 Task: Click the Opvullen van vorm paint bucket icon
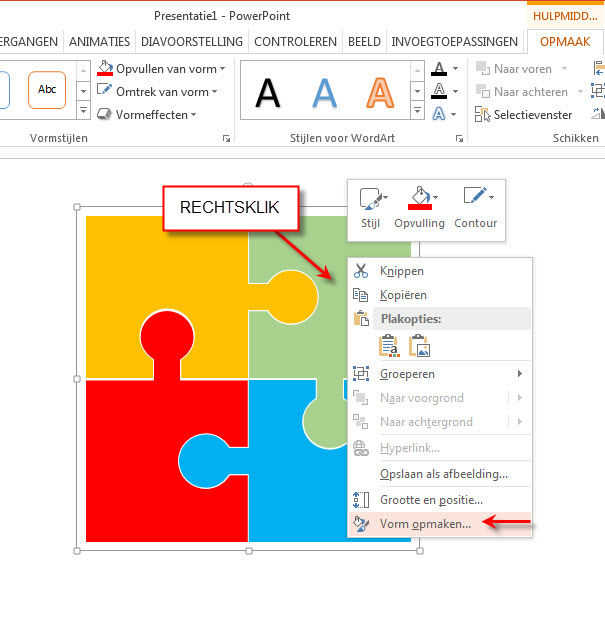tap(105, 68)
